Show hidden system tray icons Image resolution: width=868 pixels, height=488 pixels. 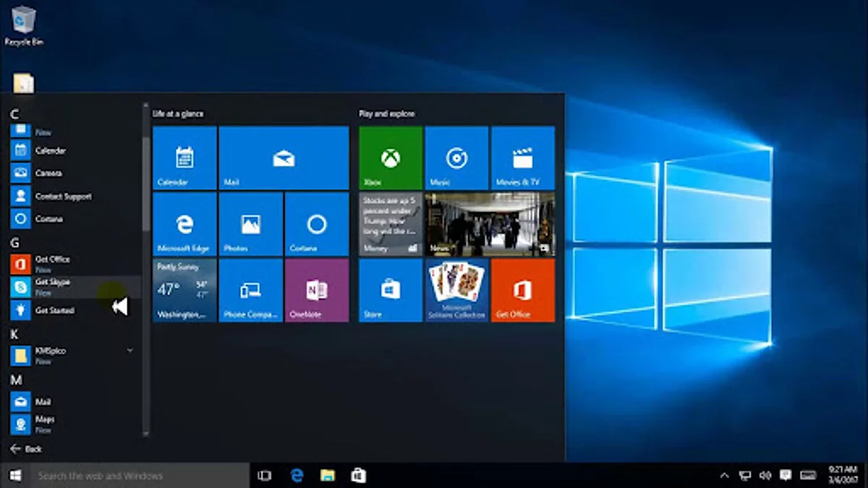[724, 476]
